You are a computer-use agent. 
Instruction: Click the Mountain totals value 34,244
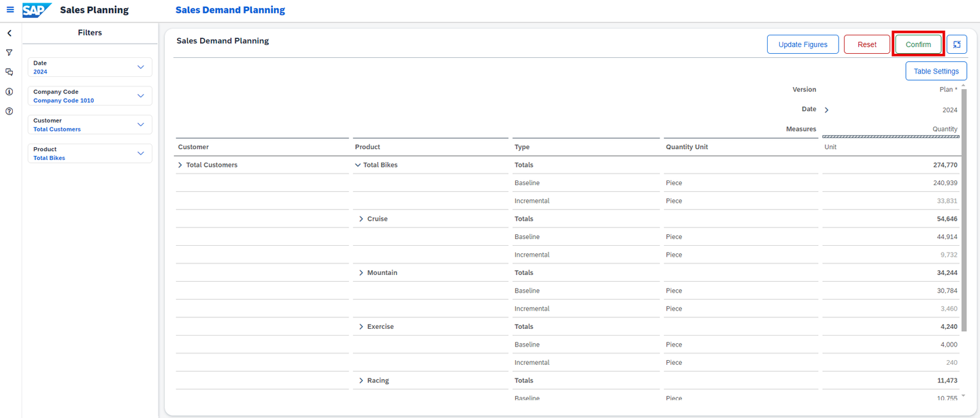(947, 272)
